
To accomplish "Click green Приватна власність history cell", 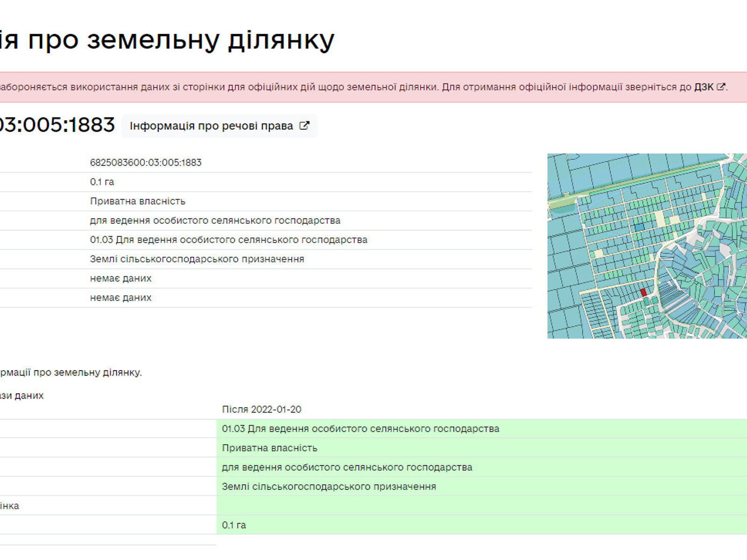I will pos(269,448).
